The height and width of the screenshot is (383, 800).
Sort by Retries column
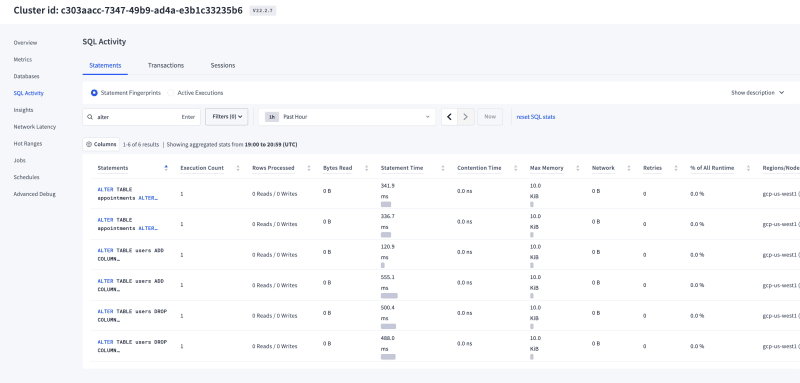pos(652,168)
